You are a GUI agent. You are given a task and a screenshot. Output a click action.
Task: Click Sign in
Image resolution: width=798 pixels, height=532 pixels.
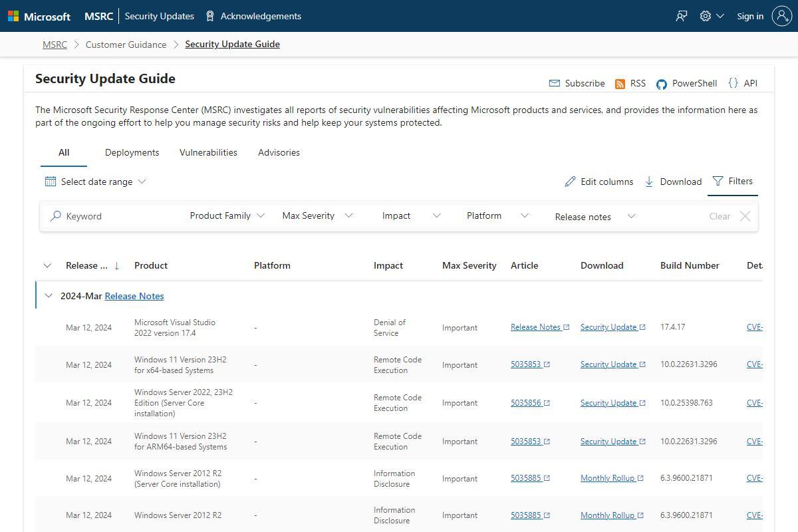coord(750,16)
